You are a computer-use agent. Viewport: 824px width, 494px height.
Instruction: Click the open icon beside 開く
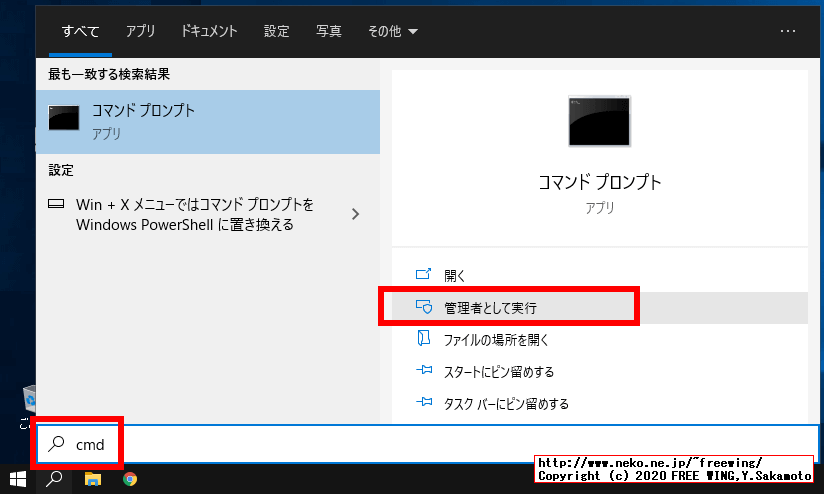[x=424, y=274]
